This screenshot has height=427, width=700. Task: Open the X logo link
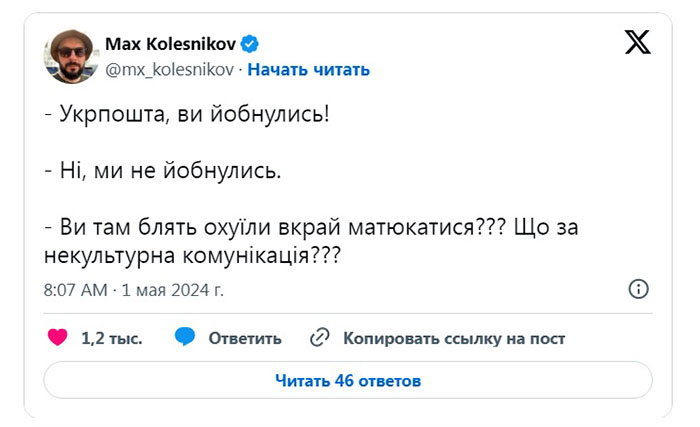pyautogui.click(x=637, y=43)
